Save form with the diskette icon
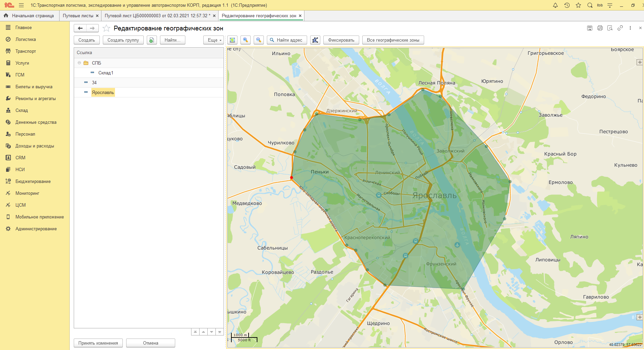The width and height of the screenshot is (644, 350). click(x=590, y=28)
